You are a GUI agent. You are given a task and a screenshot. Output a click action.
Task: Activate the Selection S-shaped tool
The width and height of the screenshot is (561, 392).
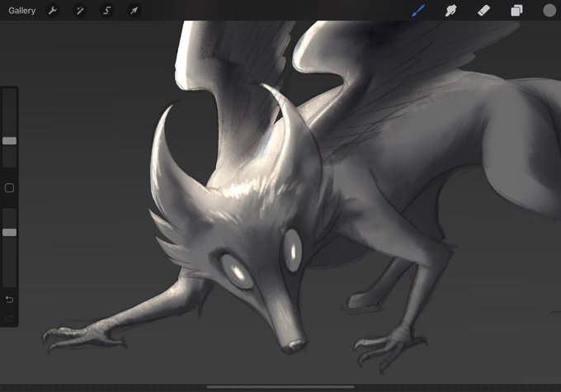[106, 11]
